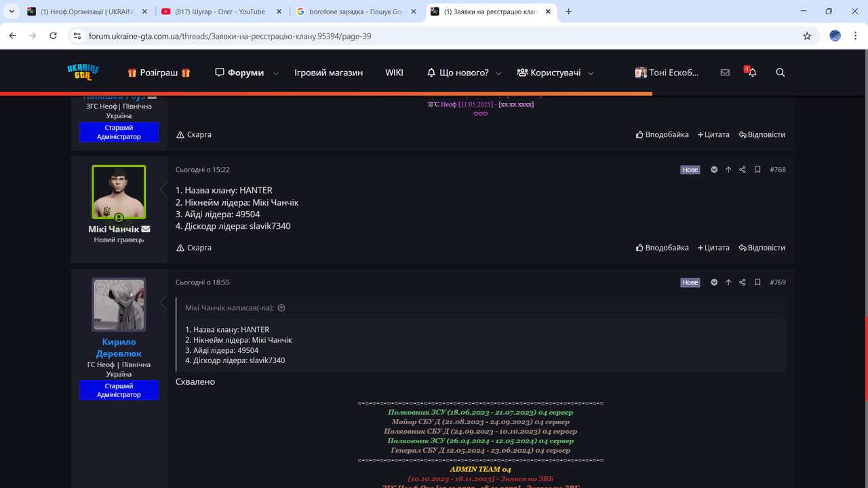Open the Форуми navigation item
868x488 pixels.
pos(239,73)
